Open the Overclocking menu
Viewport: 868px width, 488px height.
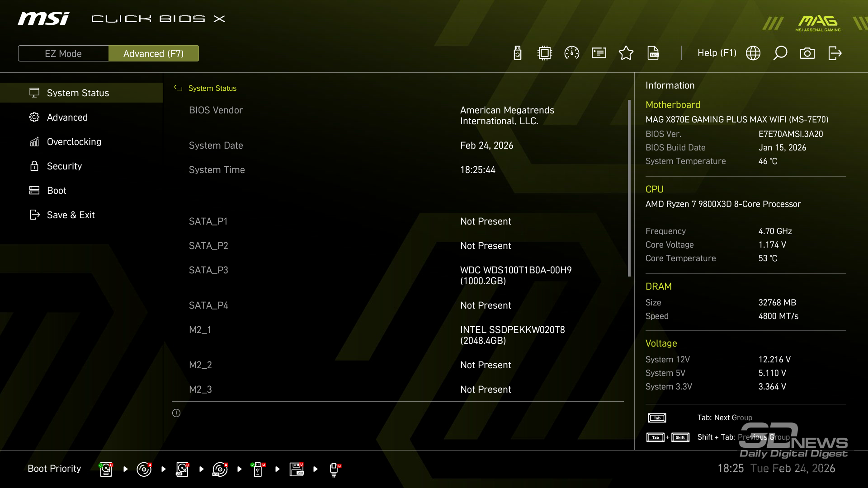point(74,142)
